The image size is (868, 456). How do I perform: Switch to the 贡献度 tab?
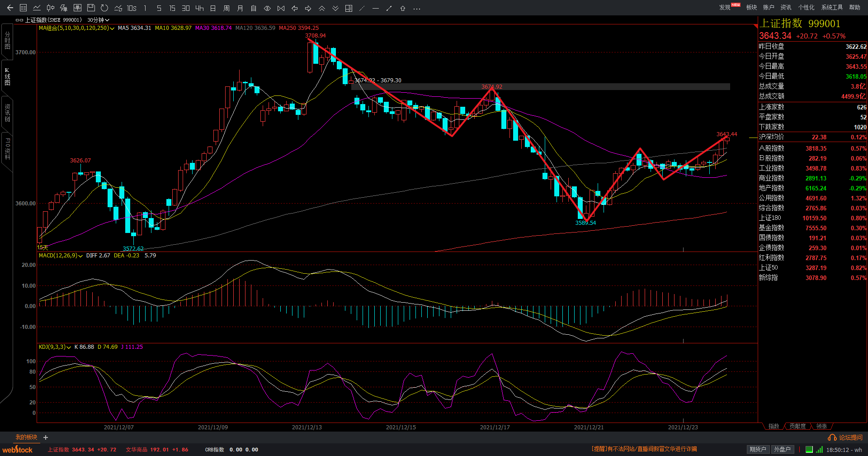[x=797, y=426]
